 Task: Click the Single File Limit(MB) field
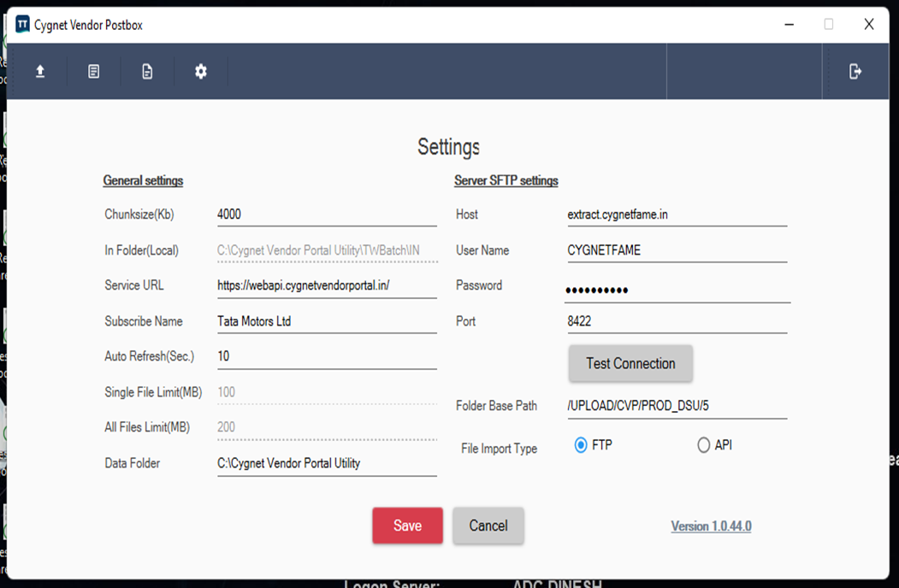(x=327, y=392)
